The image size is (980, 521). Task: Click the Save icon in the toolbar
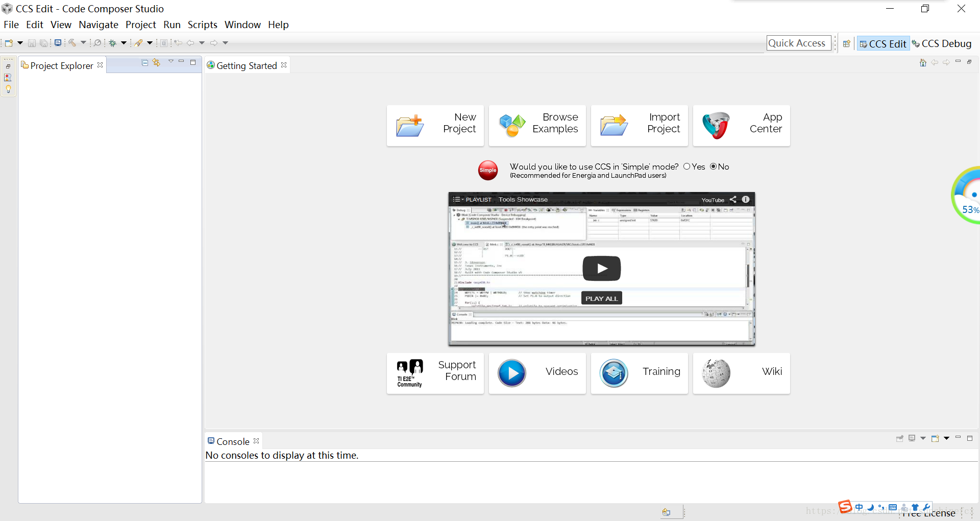click(x=32, y=43)
